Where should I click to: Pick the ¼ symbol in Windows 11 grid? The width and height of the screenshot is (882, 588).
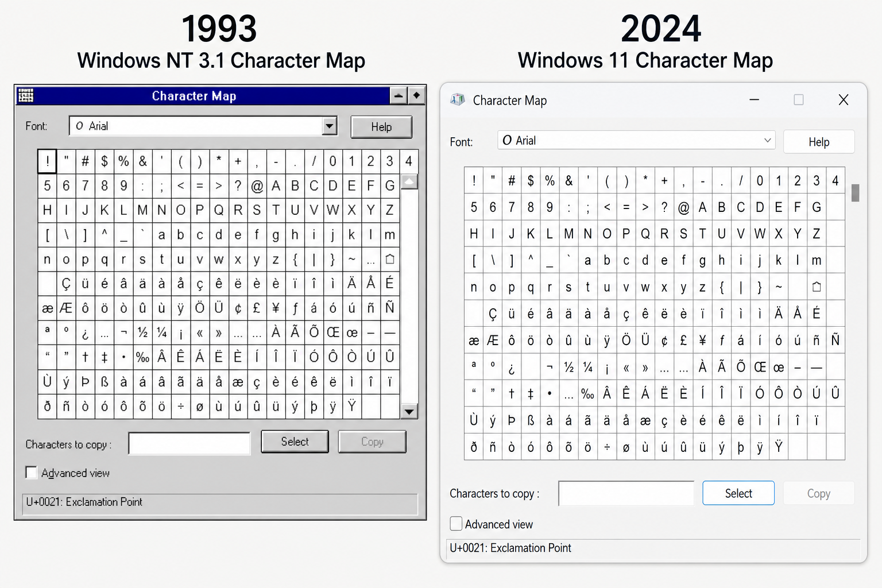click(588, 367)
